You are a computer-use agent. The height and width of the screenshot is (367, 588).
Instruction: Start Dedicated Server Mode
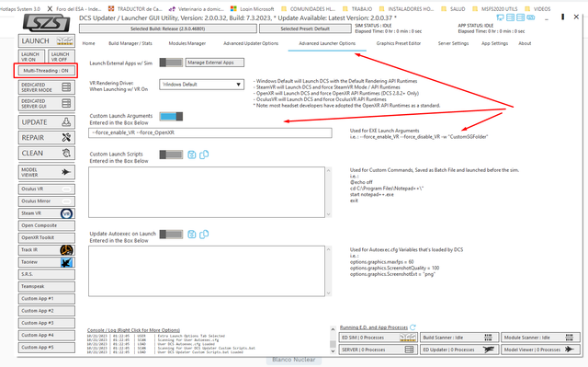click(x=47, y=87)
